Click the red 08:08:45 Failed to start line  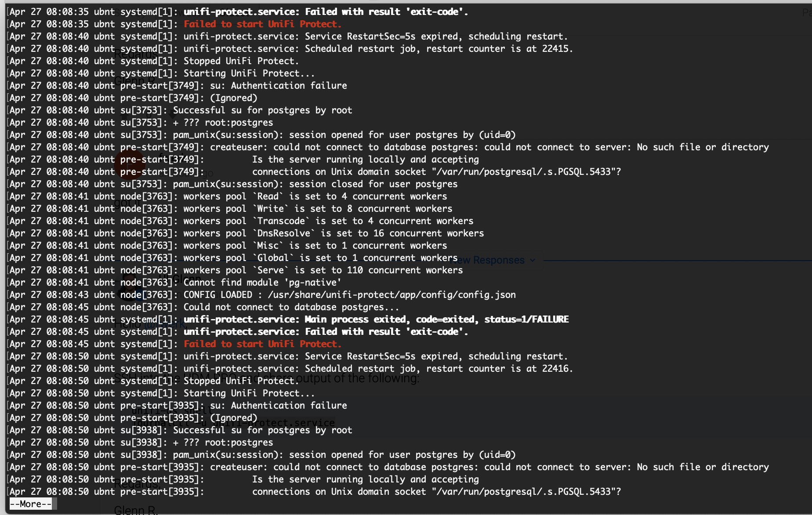262,344
